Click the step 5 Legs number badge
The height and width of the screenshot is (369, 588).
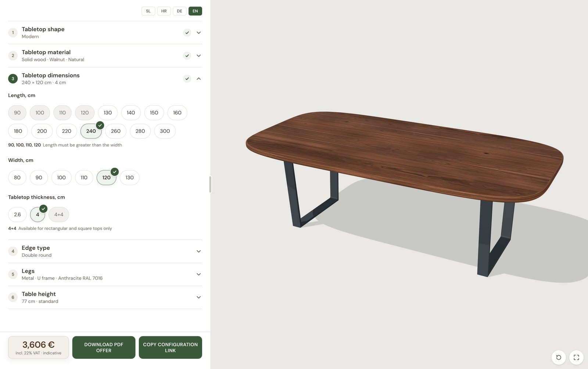pos(13,274)
